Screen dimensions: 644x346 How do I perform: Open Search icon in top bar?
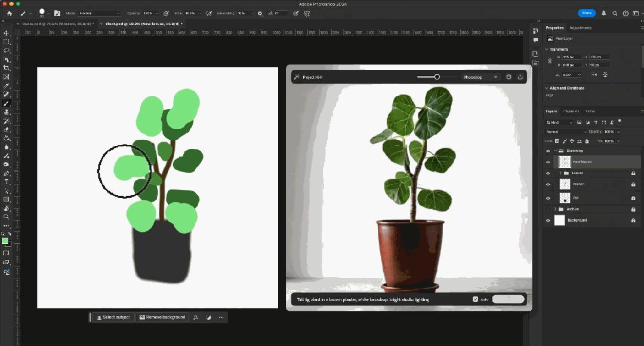point(615,13)
